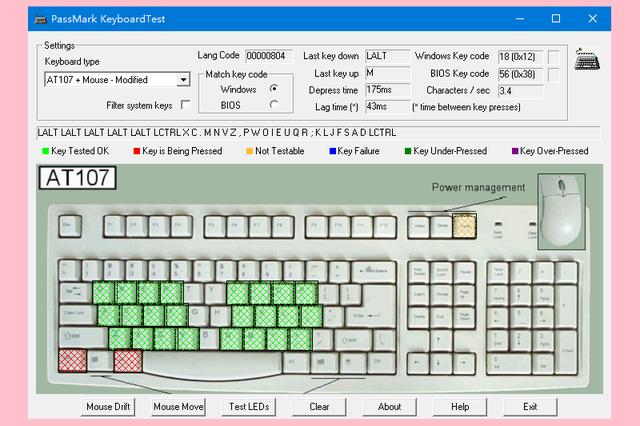640x426 pixels.
Task: Click the numpad Num Lock key image
Action: pyautogui.click(x=498, y=271)
